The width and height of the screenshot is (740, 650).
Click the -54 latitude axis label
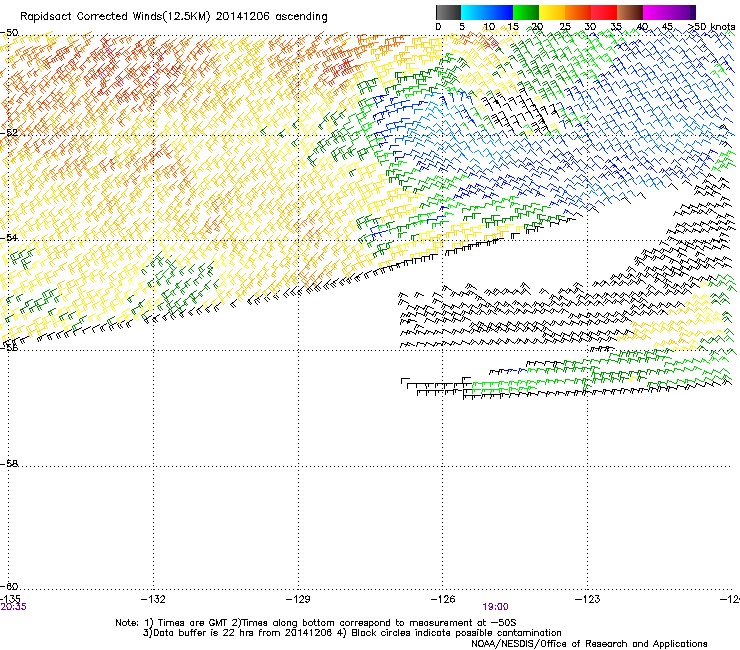(9, 237)
